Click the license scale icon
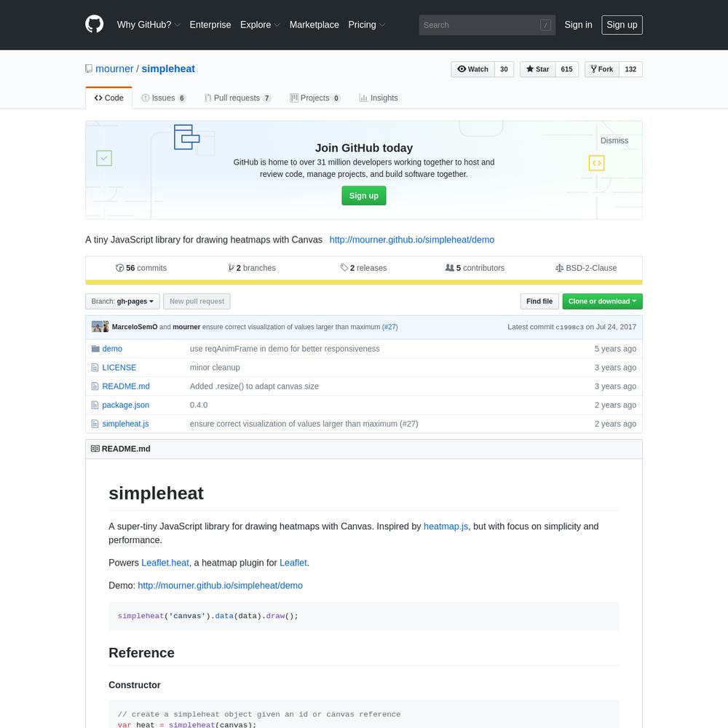 coord(559,268)
